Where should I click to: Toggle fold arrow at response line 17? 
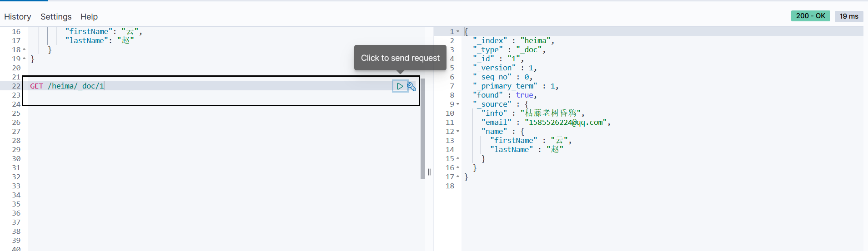pos(458,177)
